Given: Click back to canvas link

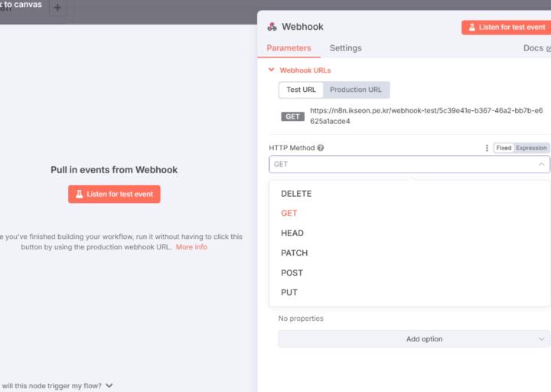Looking at the screenshot, I should click(x=21, y=5).
